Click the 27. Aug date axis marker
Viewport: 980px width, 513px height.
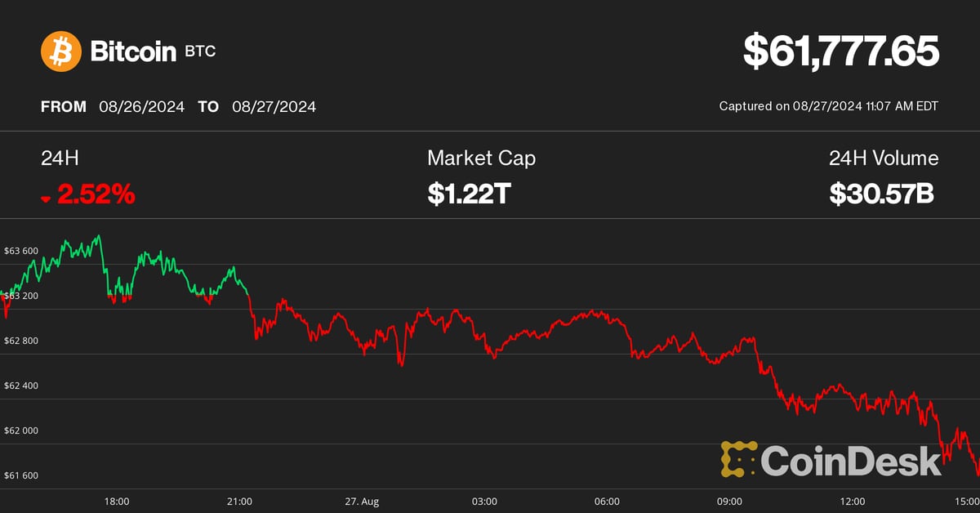tap(362, 500)
